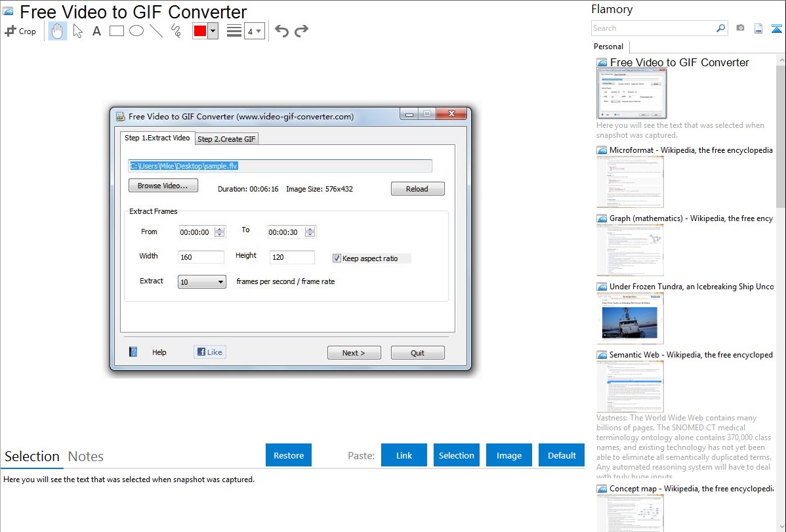Click the Semantic Web - Wikipedia title
The image size is (786, 532).
pos(691,354)
